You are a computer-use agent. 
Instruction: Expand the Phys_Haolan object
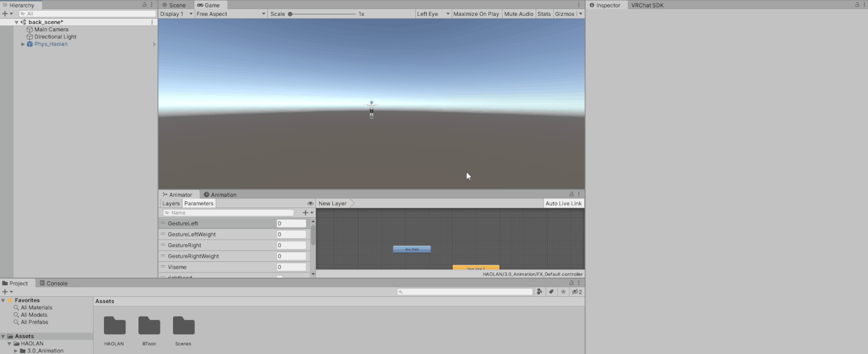pyautogui.click(x=22, y=44)
